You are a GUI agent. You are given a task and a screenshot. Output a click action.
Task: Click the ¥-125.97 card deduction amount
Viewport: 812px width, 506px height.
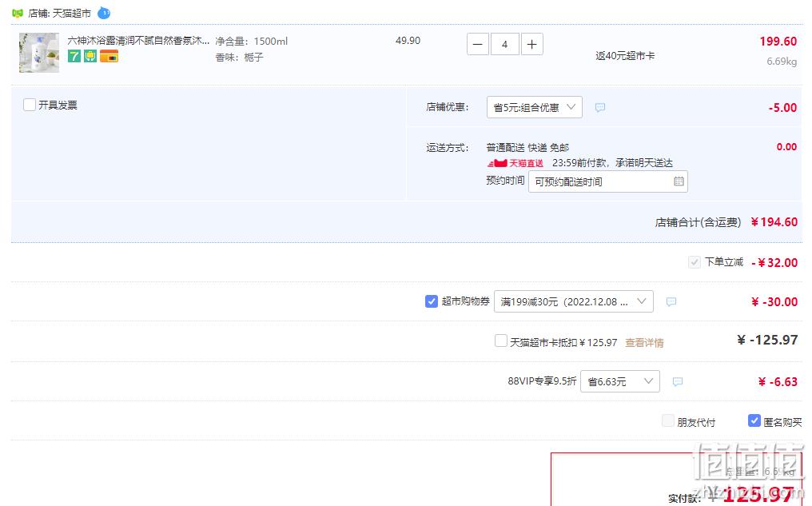767,341
